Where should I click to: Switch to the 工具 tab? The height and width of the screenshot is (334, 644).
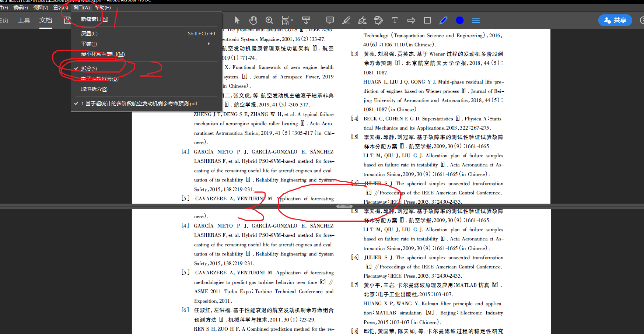(x=24, y=20)
